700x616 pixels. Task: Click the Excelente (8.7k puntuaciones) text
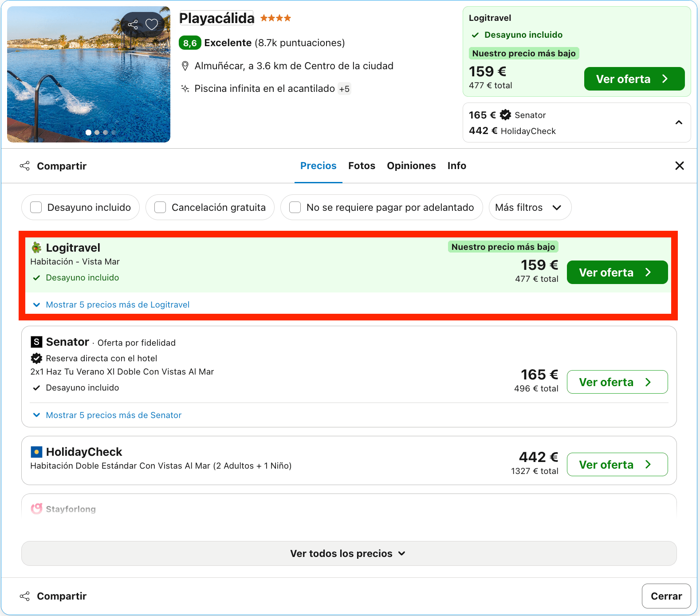click(275, 43)
